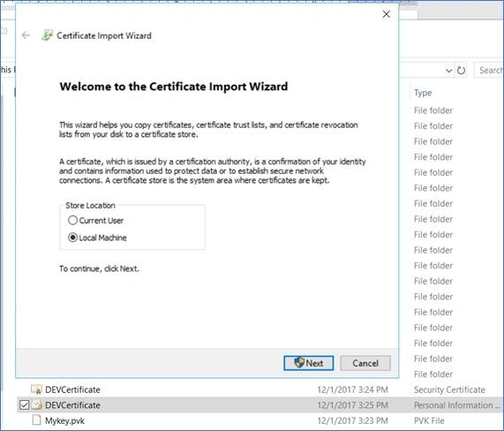Select the Mykey.pvk file name

point(65,420)
